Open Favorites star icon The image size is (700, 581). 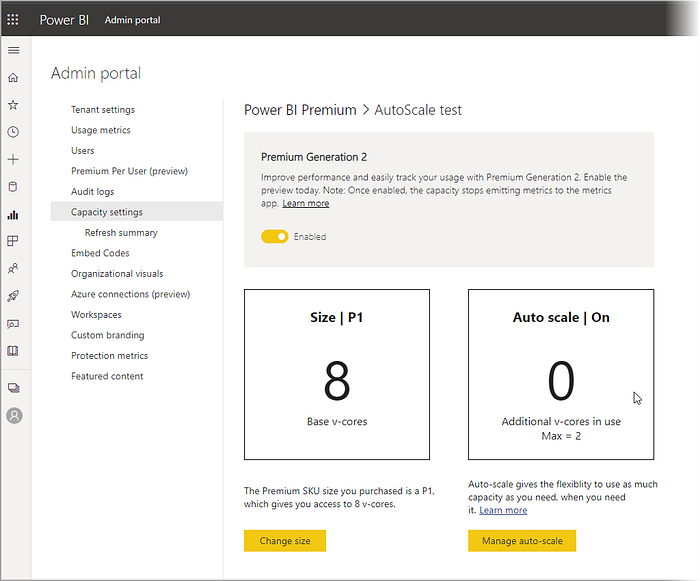13,105
